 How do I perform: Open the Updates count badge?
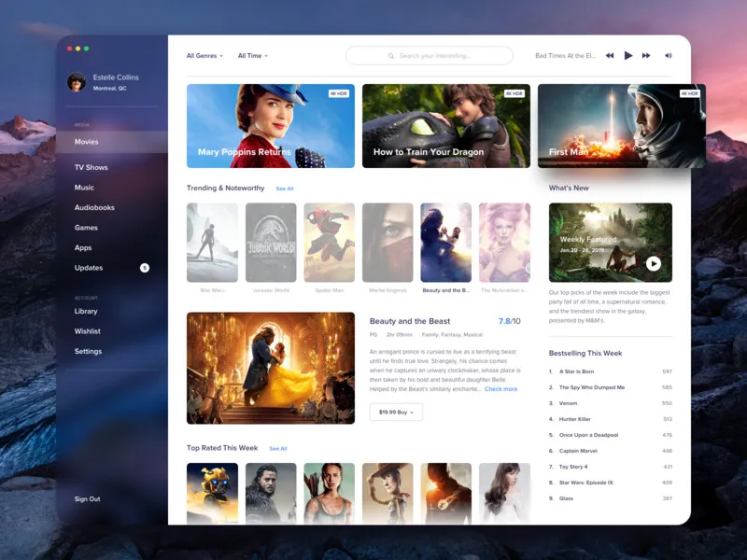pyautogui.click(x=145, y=268)
